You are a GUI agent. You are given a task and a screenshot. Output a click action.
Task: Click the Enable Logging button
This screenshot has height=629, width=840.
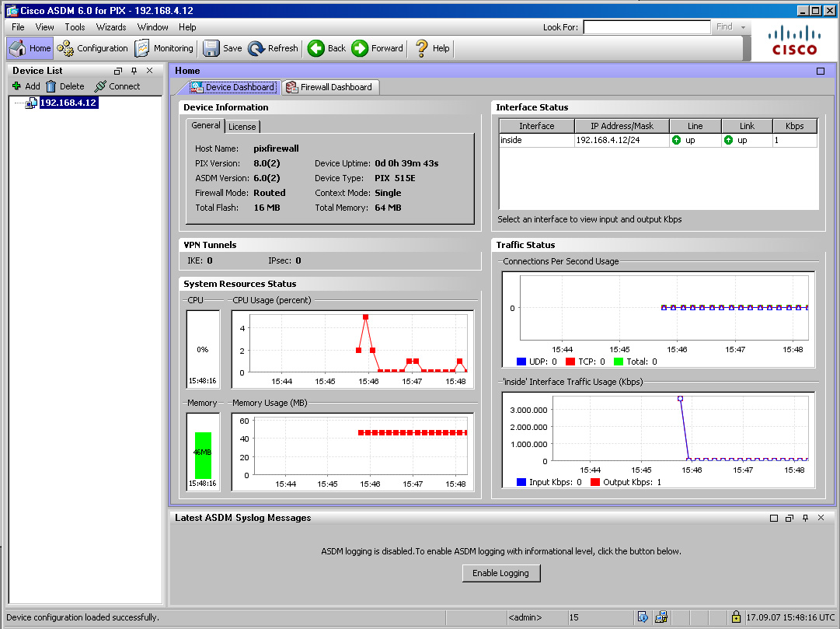500,573
